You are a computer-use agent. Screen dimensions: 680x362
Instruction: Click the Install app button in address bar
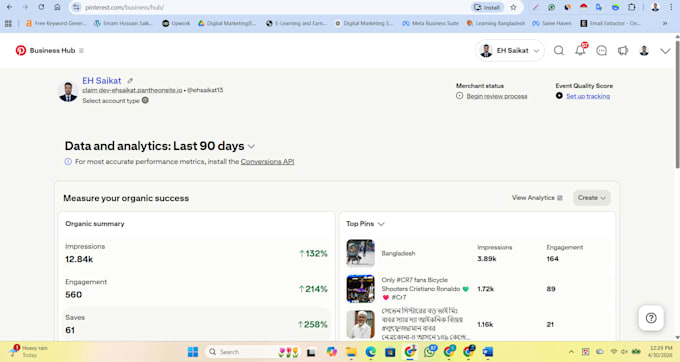(x=487, y=7)
